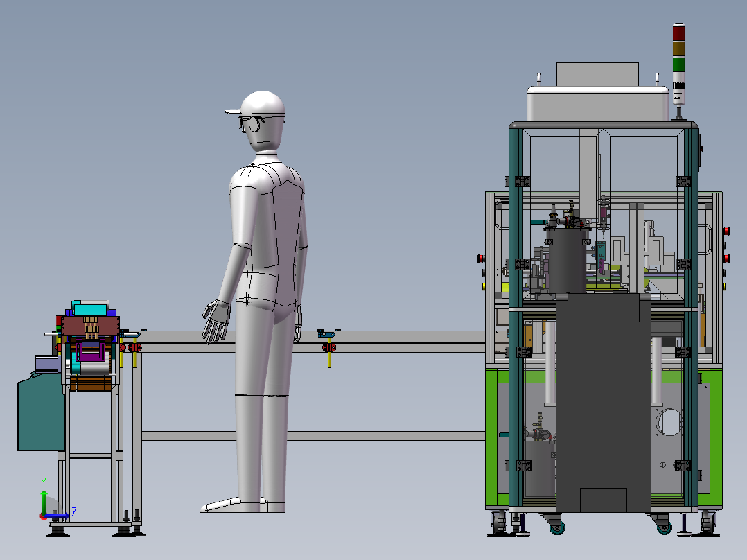Pick the brown block under the left roller
Image resolution: width=747 pixels, height=560 pixels.
[91, 383]
